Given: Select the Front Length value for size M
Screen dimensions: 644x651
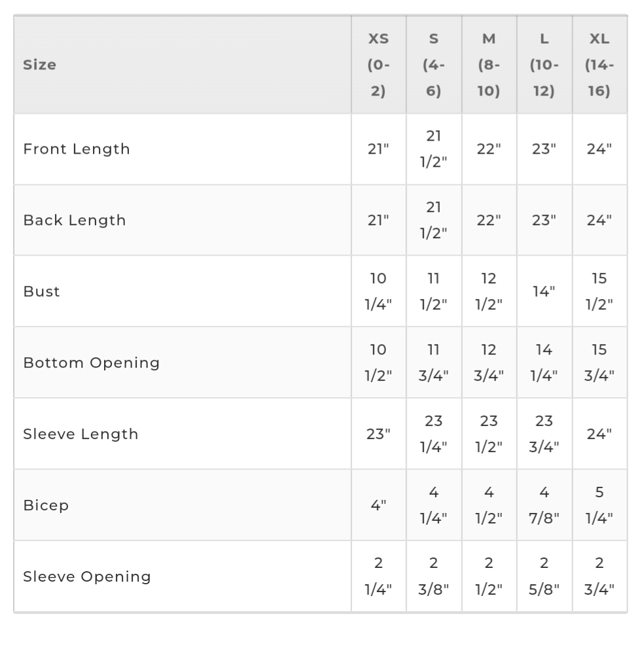Looking at the screenshot, I should [x=489, y=149].
